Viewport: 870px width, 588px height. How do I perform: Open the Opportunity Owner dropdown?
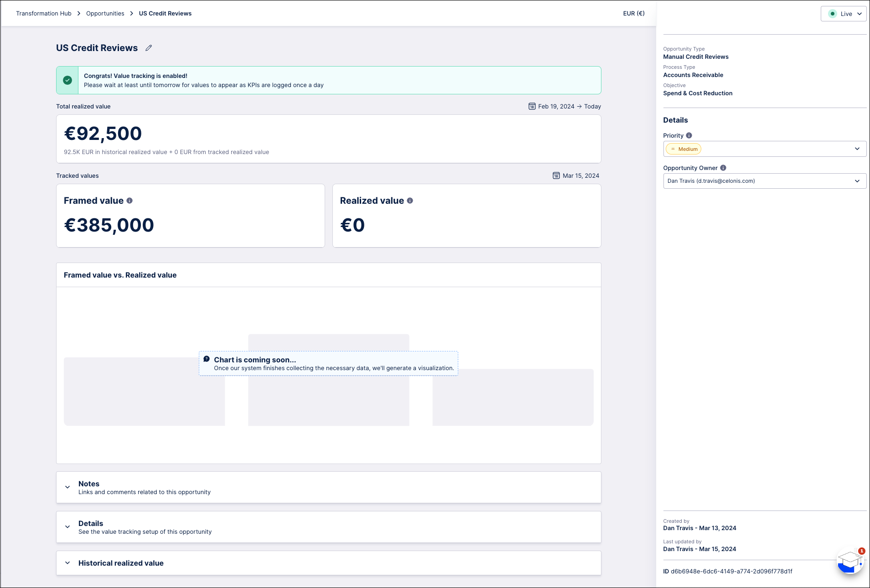point(765,181)
